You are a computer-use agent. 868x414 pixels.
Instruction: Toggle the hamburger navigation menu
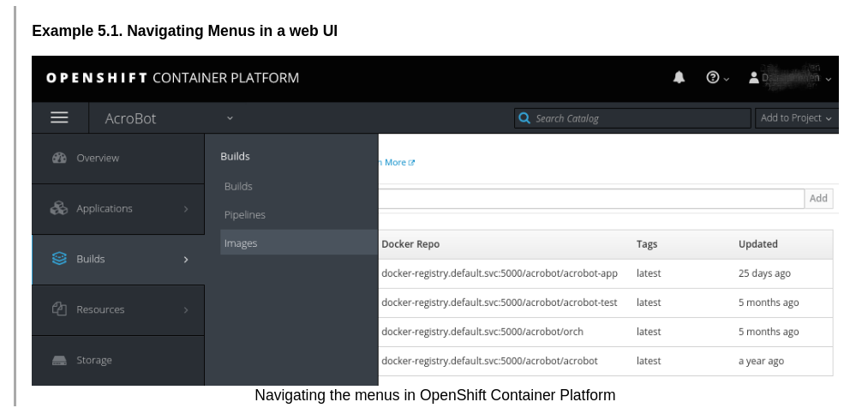point(59,117)
